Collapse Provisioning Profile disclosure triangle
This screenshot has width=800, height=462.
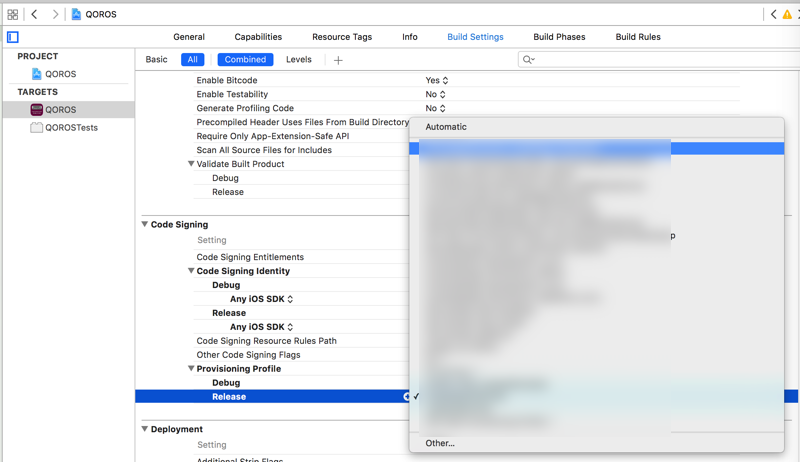coord(191,369)
